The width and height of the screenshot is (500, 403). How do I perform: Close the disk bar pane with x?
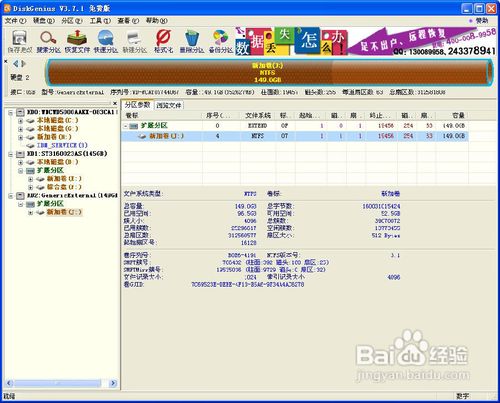pyautogui.click(x=6, y=61)
